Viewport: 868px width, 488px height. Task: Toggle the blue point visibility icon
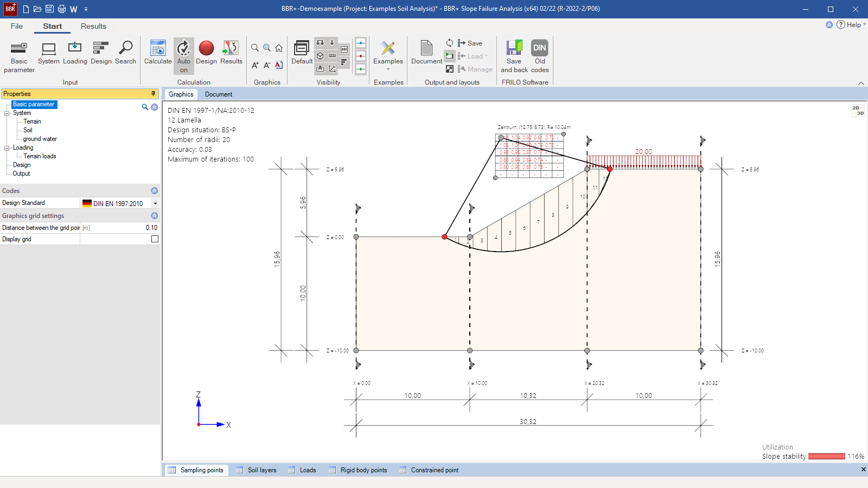tap(361, 43)
